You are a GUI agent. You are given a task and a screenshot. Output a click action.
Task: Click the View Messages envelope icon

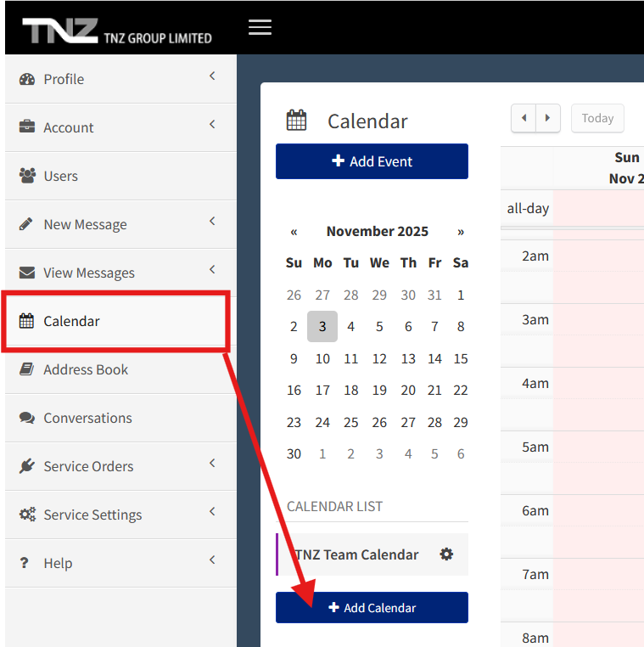pos(27,273)
